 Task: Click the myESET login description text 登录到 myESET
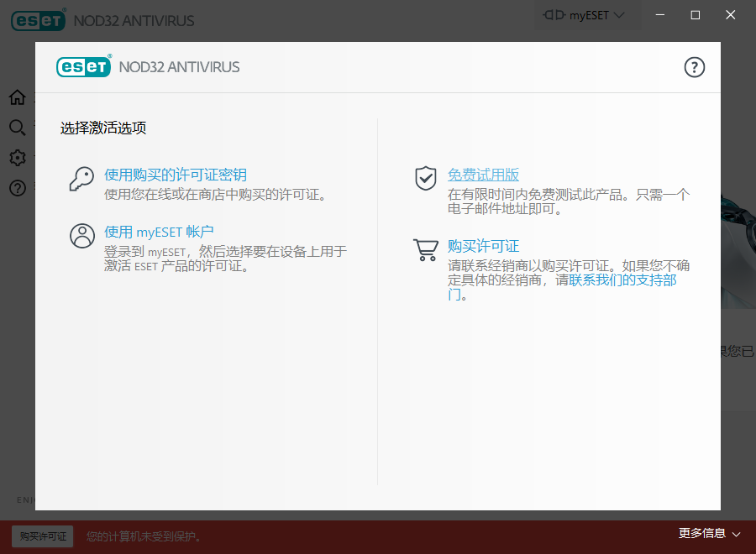226,259
